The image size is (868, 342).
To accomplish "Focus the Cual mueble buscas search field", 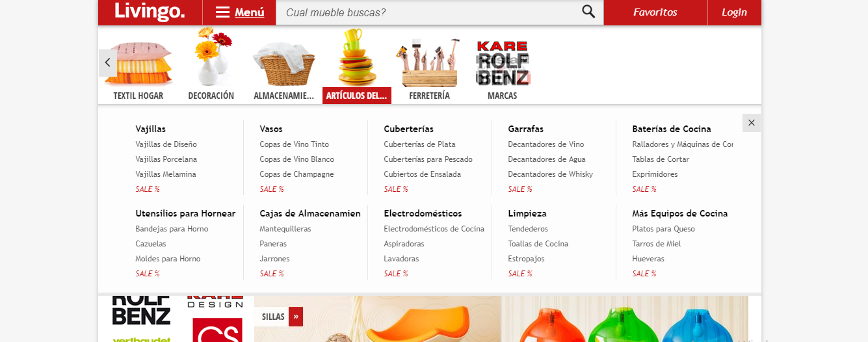I will pos(428,12).
